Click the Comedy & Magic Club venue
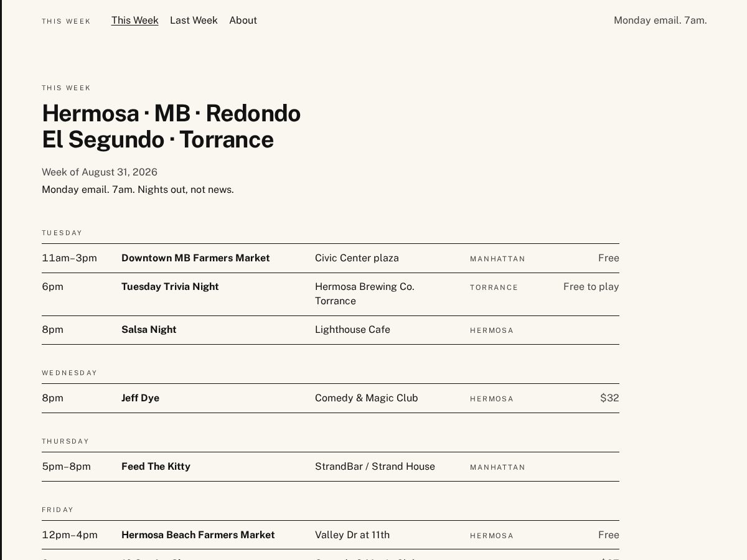 coord(366,398)
